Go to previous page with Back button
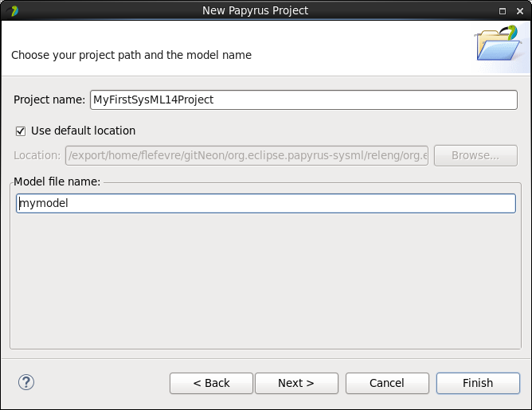This screenshot has width=532, height=410. (x=211, y=383)
